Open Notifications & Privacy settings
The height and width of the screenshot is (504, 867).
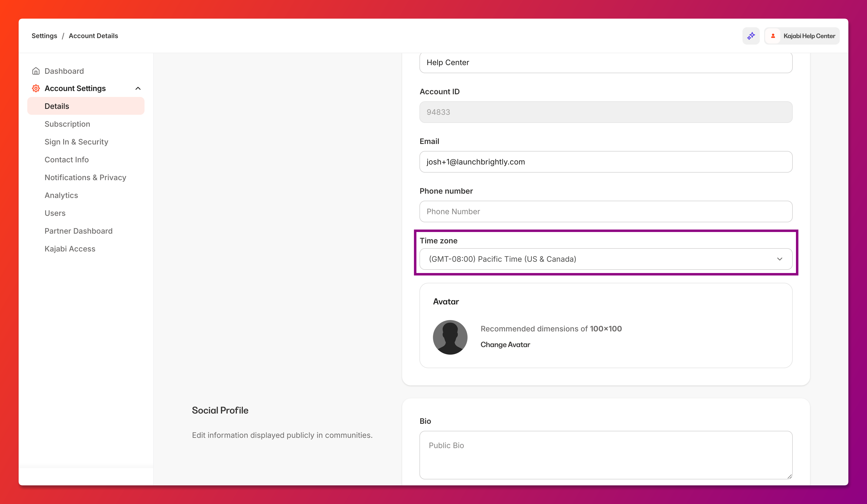85,177
